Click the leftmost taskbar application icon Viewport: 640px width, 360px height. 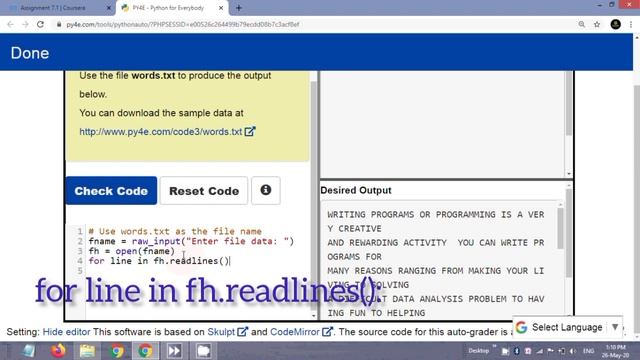pyautogui.click(x=29, y=351)
